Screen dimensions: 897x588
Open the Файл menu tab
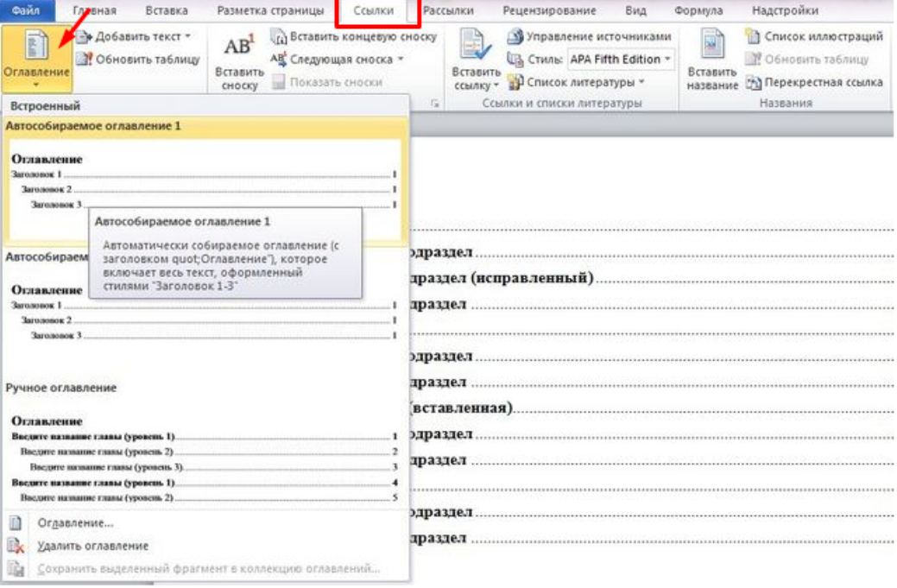tap(27, 11)
